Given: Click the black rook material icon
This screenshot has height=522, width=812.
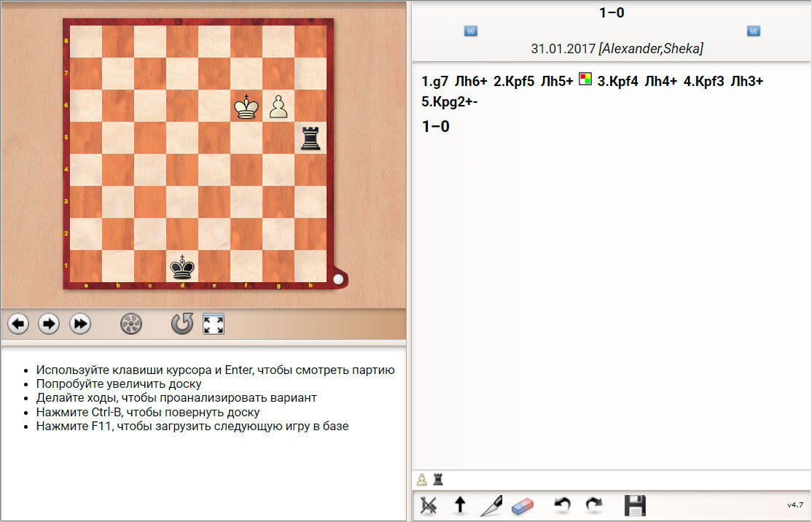Looking at the screenshot, I should (438, 480).
